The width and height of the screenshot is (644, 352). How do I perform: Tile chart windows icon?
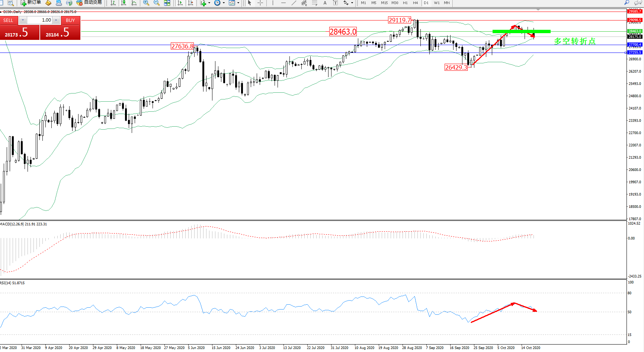(167, 3)
